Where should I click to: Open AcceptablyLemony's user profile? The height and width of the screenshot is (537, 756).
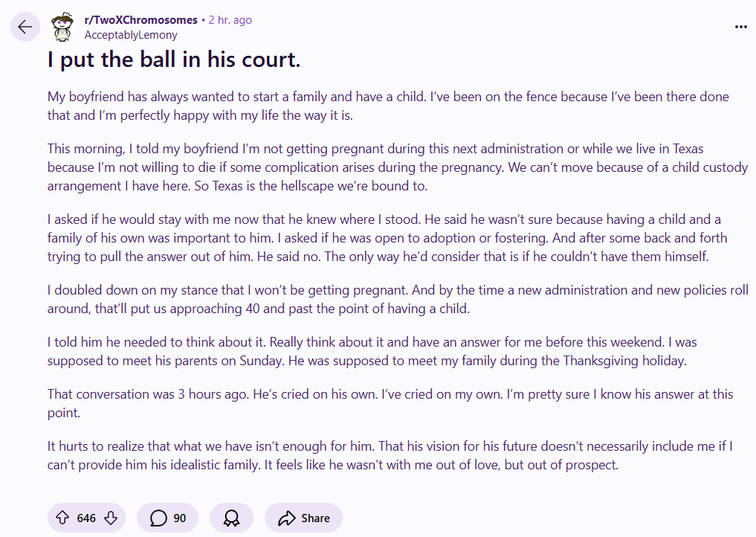(131, 35)
